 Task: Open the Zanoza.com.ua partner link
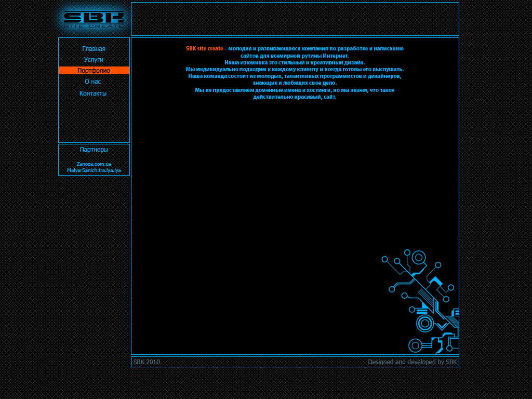(x=94, y=164)
